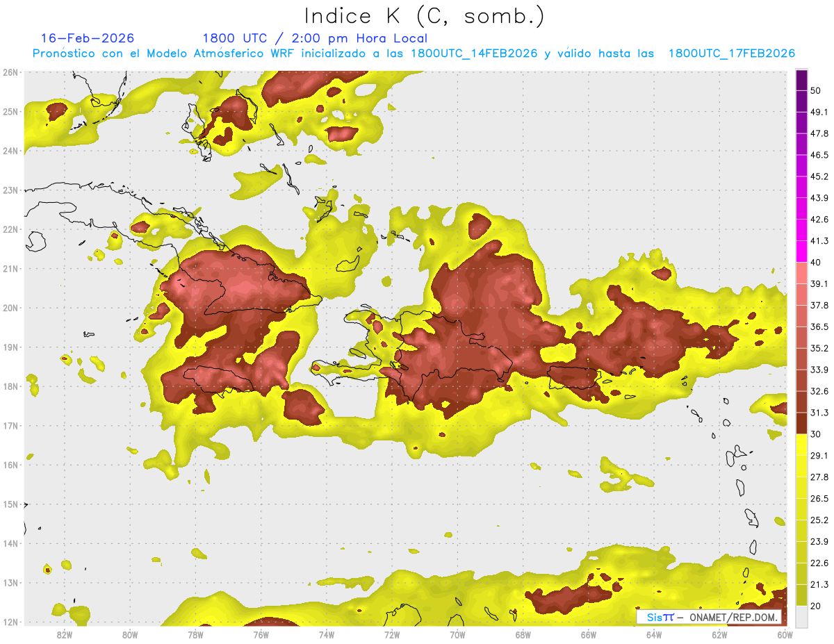
Task: Click the latitude axis label '13N'
Action: click(x=10, y=582)
